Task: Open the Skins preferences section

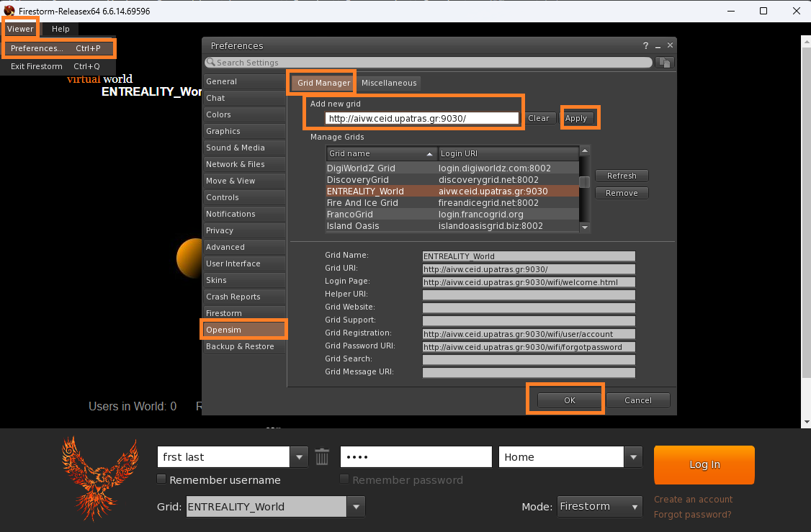Action: click(244, 280)
